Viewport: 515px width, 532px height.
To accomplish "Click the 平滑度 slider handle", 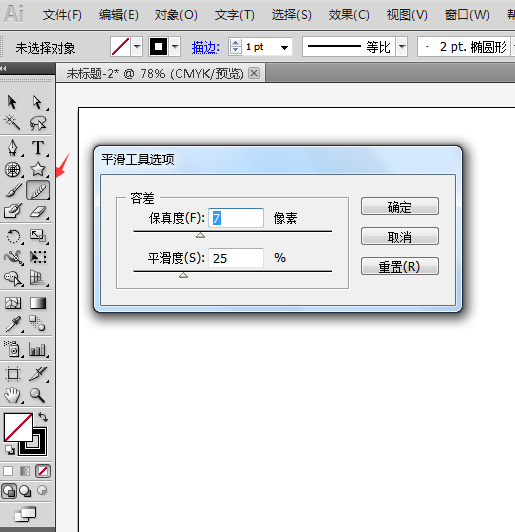I will pyautogui.click(x=184, y=275).
